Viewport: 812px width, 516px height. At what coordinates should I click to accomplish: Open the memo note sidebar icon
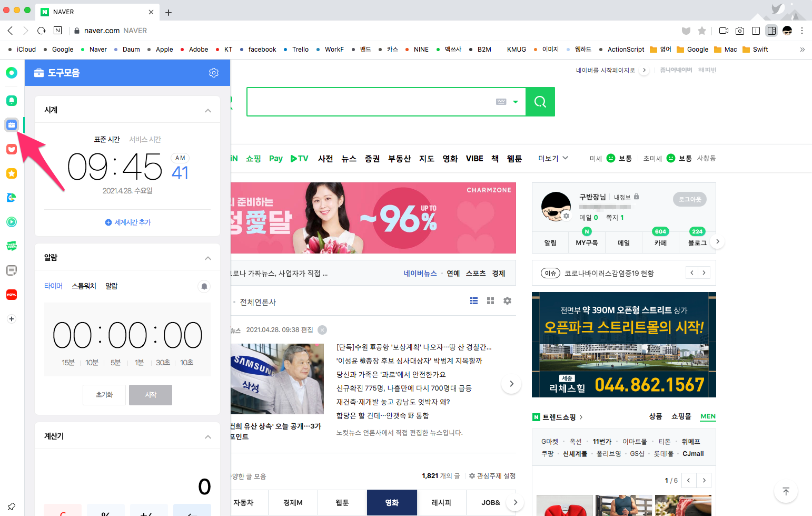tap(12, 270)
